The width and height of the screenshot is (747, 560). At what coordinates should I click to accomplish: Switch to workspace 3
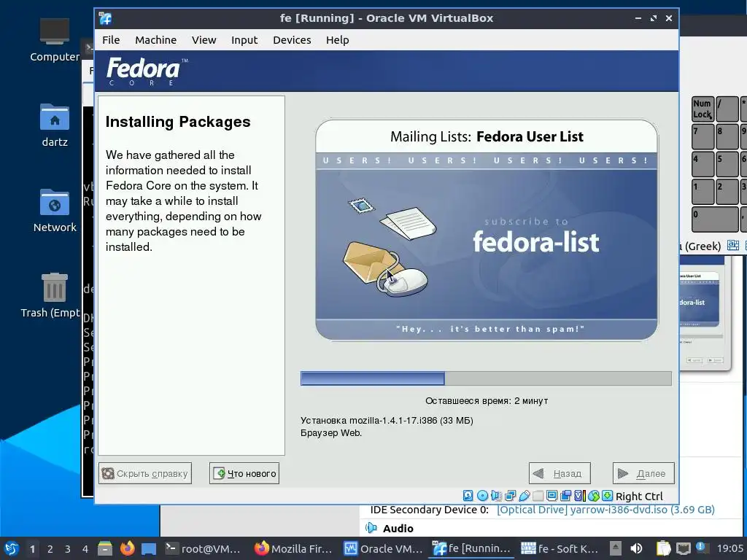[68, 549]
